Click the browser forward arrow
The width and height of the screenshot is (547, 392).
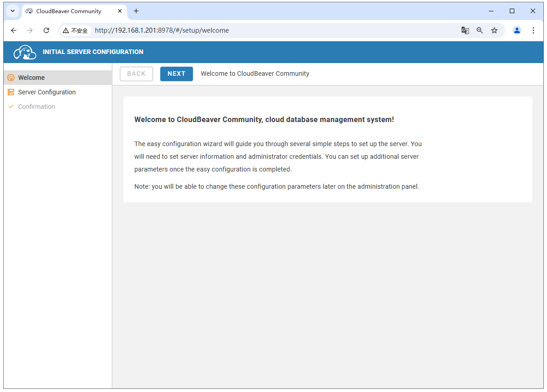pyautogui.click(x=30, y=30)
